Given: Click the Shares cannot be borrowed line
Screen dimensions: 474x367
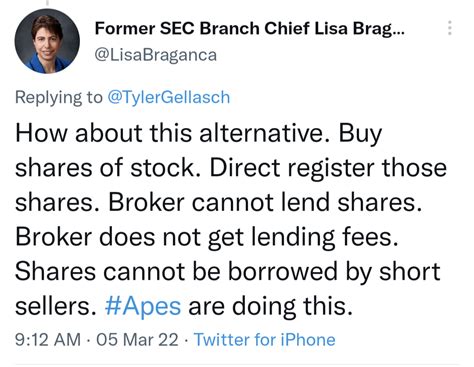Looking at the screenshot, I should click(x=228, y=271).
